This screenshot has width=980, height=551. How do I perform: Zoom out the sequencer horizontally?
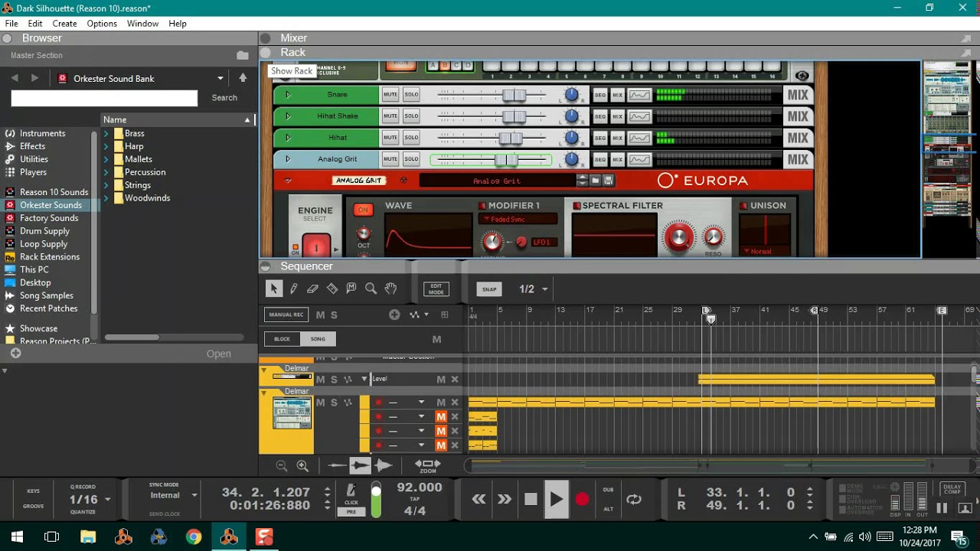point(282,465)
